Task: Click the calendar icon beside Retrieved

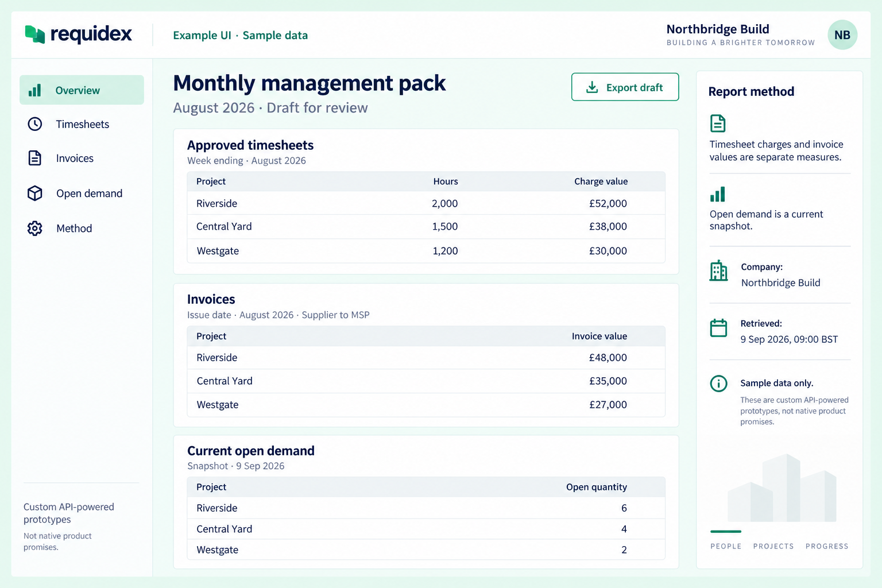Action: (718, 328)
